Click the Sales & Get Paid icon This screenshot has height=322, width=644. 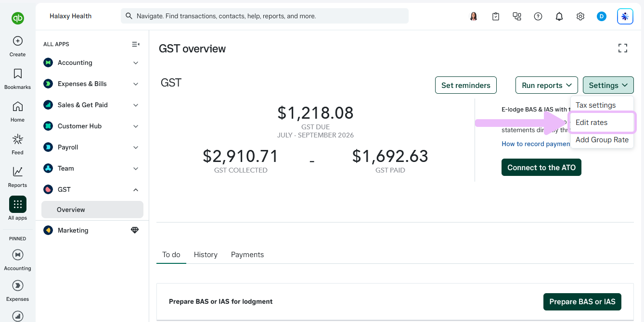click(x=48, y=105)
